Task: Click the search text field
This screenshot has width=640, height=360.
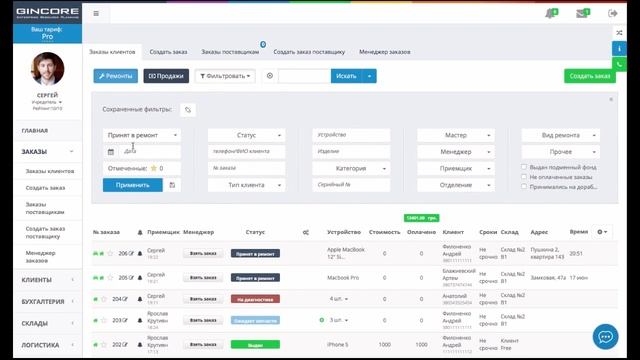Action: tap(304, 76)
